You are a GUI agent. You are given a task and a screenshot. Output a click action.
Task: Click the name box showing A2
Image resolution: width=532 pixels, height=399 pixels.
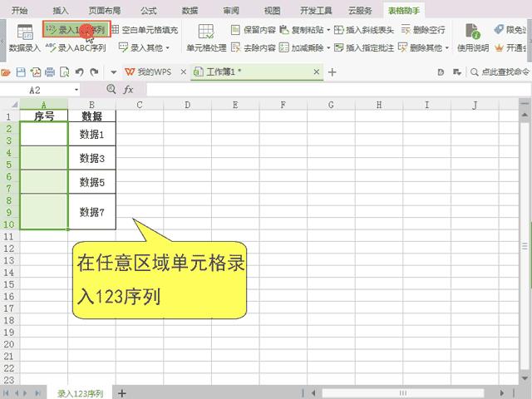point(36,90)
